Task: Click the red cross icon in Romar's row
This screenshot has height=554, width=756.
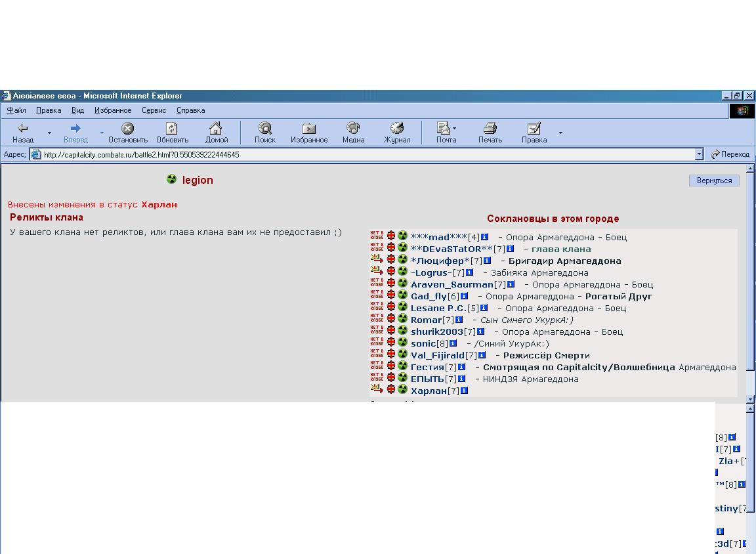Action: click(x=391, y=318)
